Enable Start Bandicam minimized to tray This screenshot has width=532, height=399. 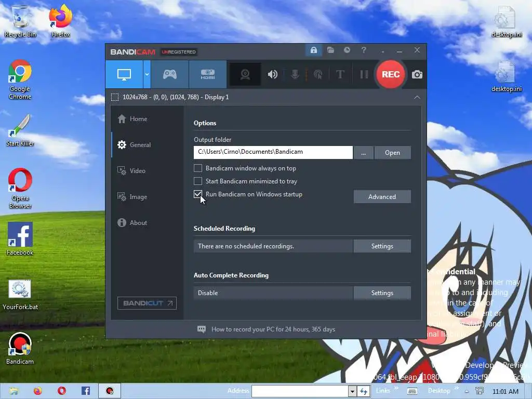tap(198, 181)
